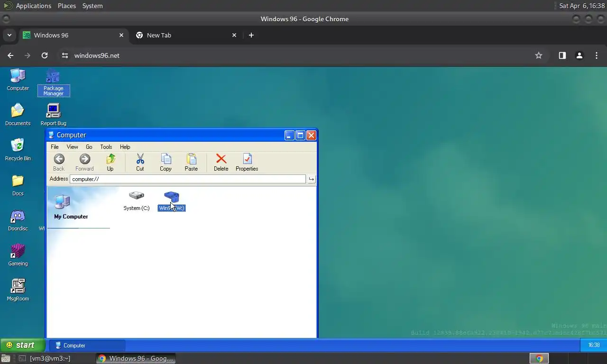
Task: Open the Tools menu
Action: [x=106, y=147]
